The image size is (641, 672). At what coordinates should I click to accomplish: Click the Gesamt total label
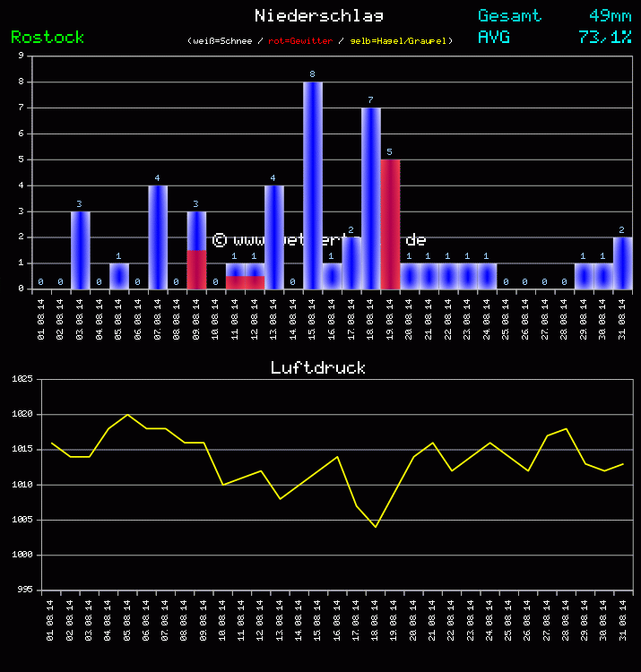509,15
